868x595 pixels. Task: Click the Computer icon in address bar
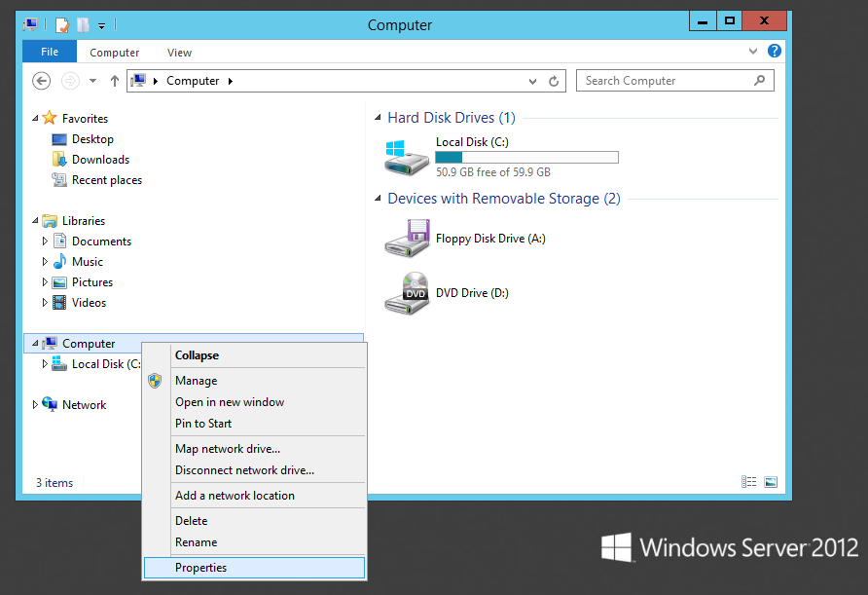138,81
